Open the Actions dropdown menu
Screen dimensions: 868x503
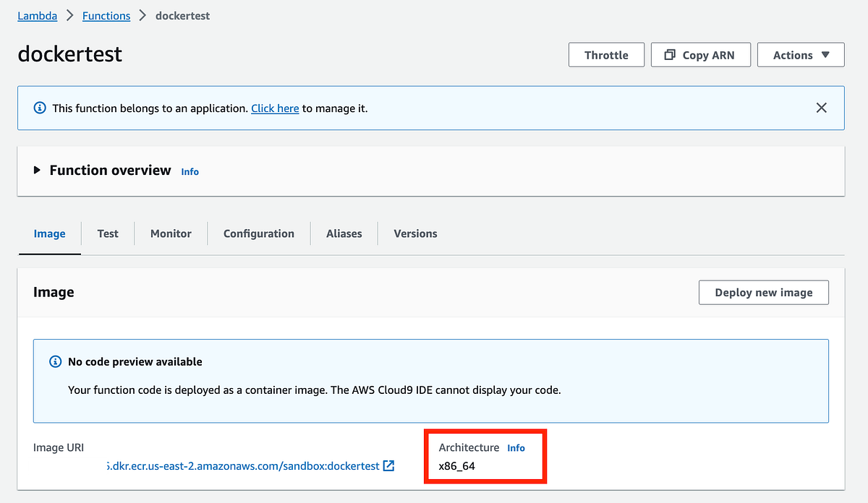coord(801,54)
